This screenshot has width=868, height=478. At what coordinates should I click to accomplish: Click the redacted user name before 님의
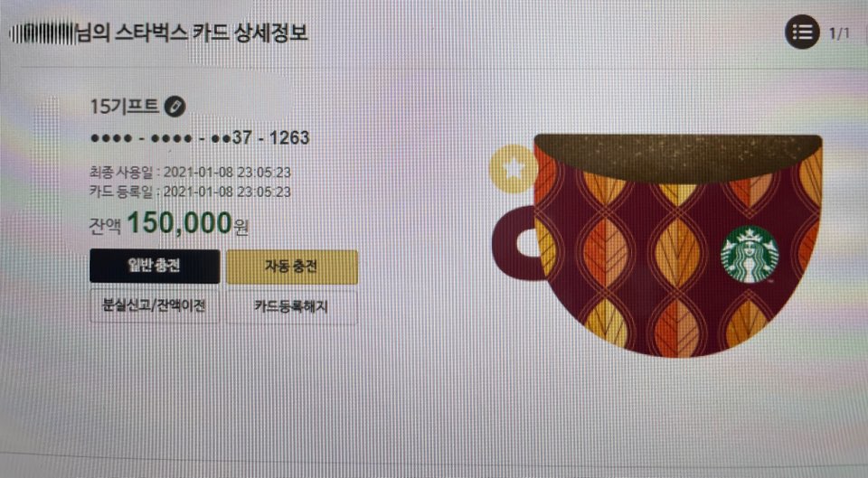click(42, 33)
